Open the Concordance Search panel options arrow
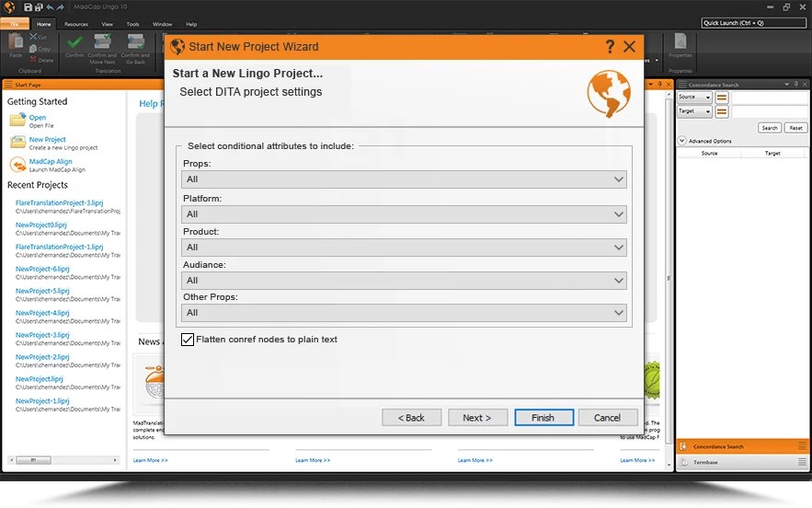This screenshot has width=812, height=508. 786,84
